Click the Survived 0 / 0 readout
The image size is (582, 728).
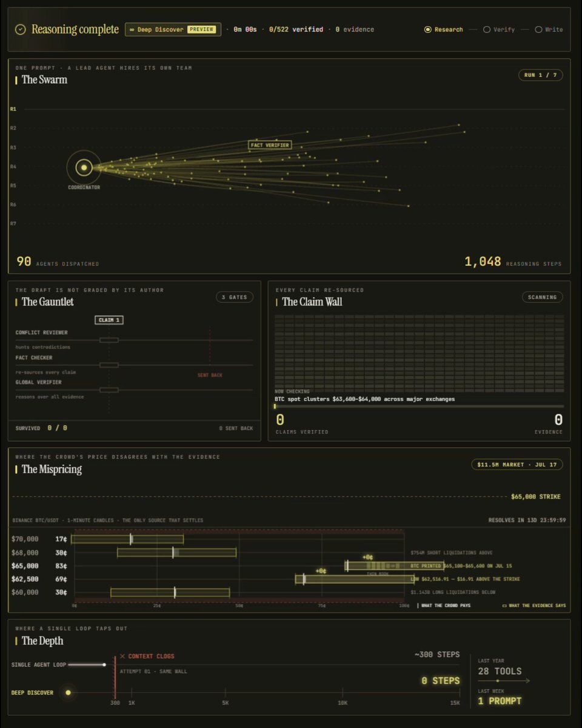41,428
